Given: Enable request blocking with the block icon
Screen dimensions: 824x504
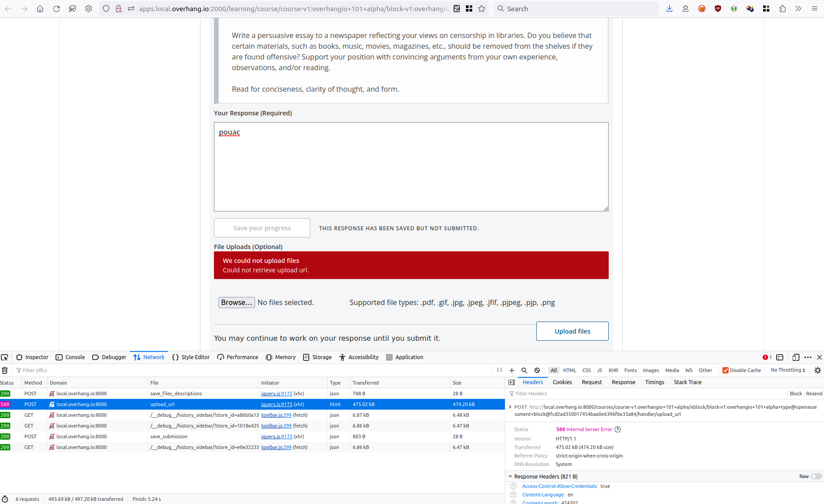Looking at the screenshot, I should pyautogui.click(x=537, y=370).
